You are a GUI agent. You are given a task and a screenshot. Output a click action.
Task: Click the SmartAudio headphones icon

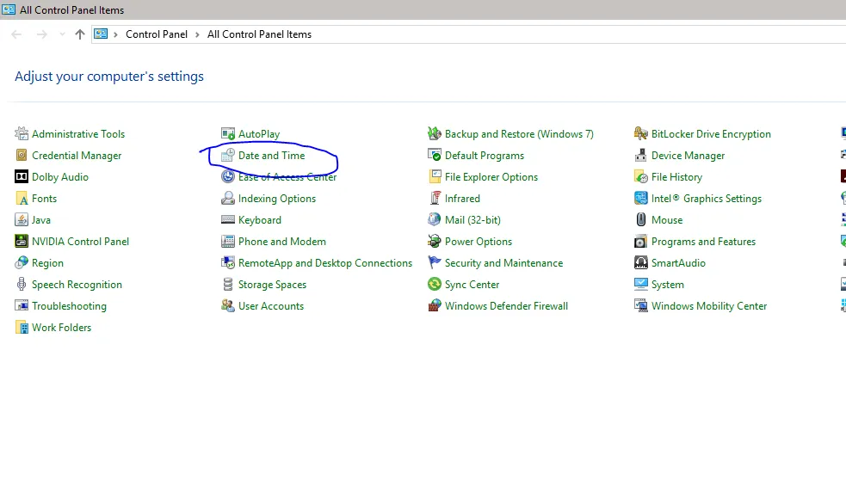(641, 263)
